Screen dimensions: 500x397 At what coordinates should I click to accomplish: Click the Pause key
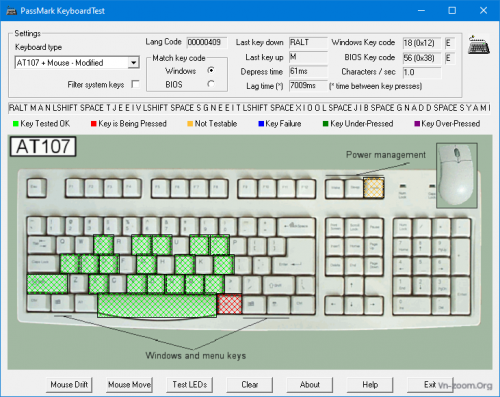click(374, 227)
